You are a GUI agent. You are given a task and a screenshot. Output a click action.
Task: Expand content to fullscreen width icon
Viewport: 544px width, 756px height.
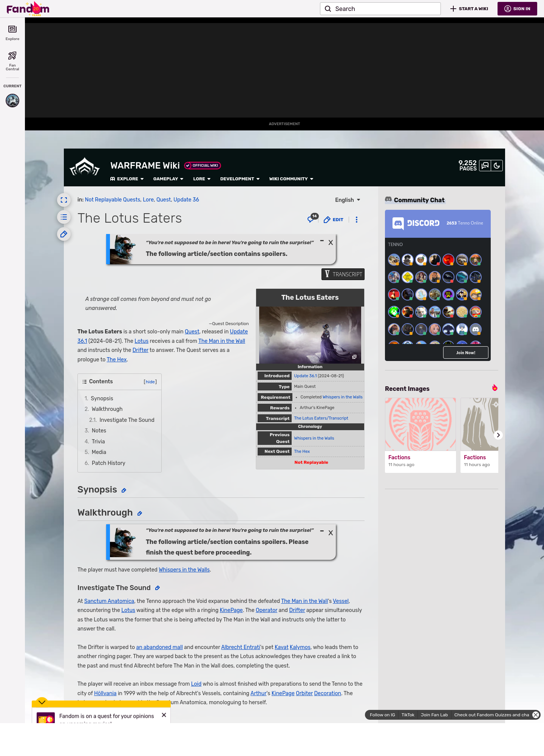[64, 200]
